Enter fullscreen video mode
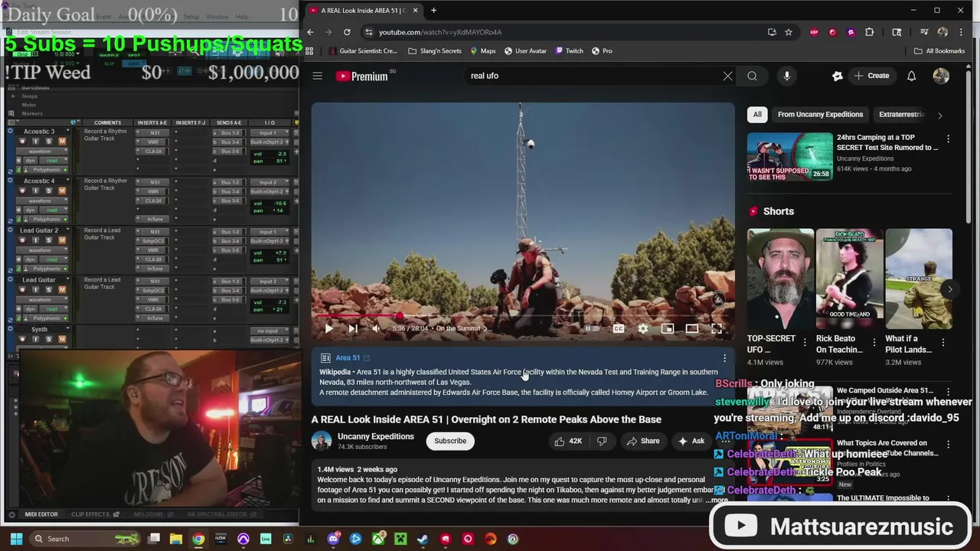Screen dimensions: 980x551 click(x=717, y=328)
